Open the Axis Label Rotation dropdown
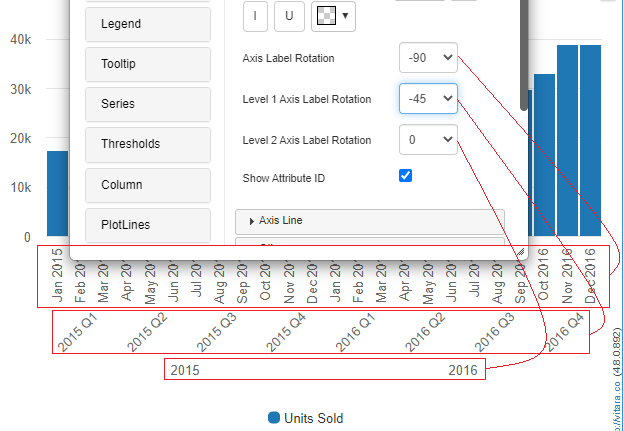Image resolution: width=624 pixels, height=431 pixels. tap(428, 58)
